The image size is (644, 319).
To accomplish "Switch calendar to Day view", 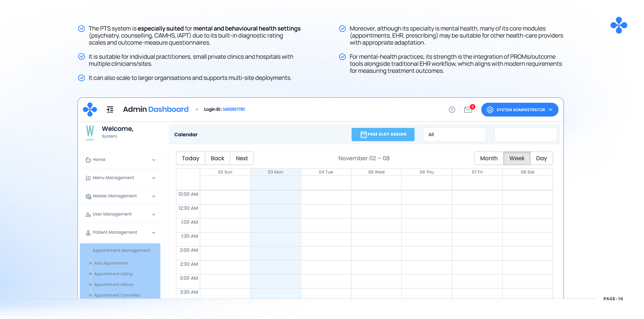I will point(541,158).
